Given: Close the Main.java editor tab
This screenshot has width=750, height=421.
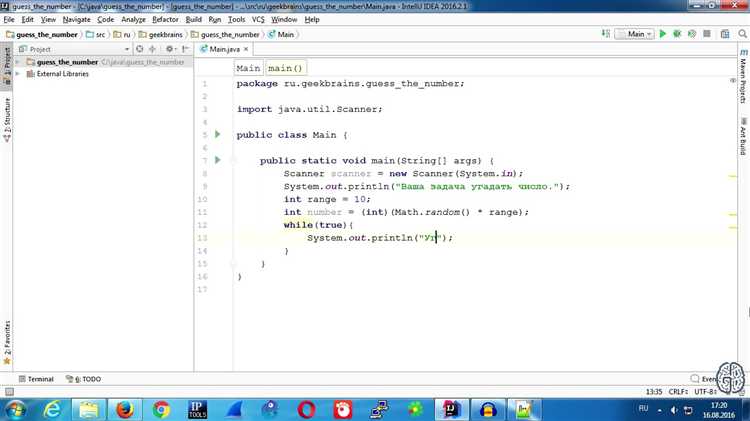Looking at the screenshot, I should (246, 49).
